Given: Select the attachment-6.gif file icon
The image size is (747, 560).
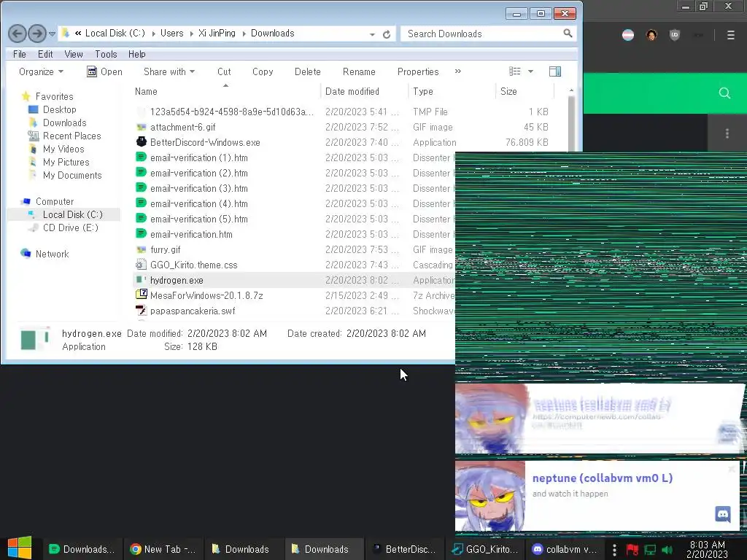Looking at the screenshot, I should pyautogui.click(x=141, y=127).
